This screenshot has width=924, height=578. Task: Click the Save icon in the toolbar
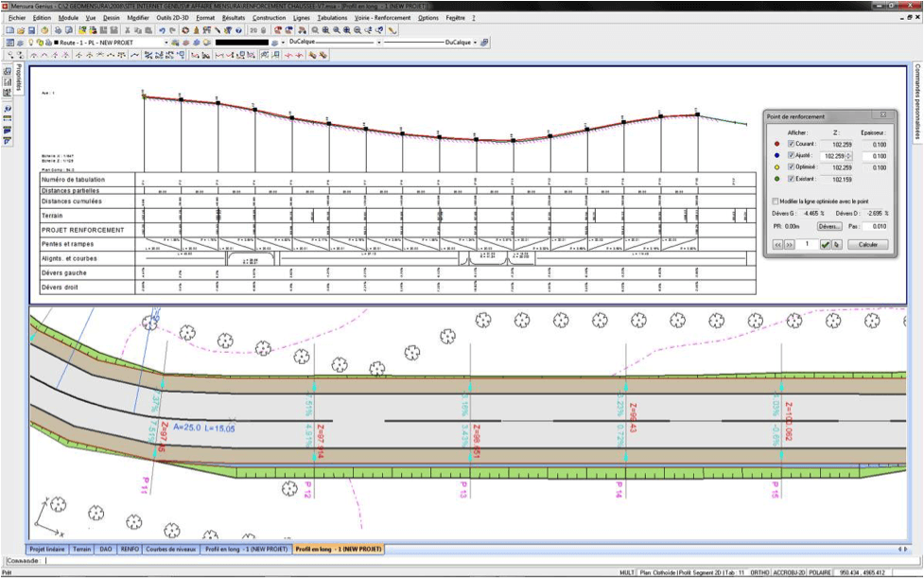(31, 30)
